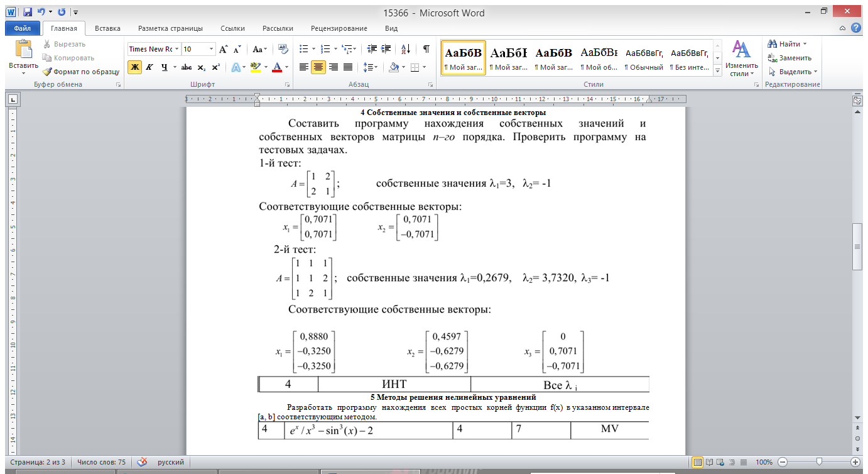The height and width of the screenshot is (474, 868).
Task: Click the red font color A
Action: tap(276, 67)
